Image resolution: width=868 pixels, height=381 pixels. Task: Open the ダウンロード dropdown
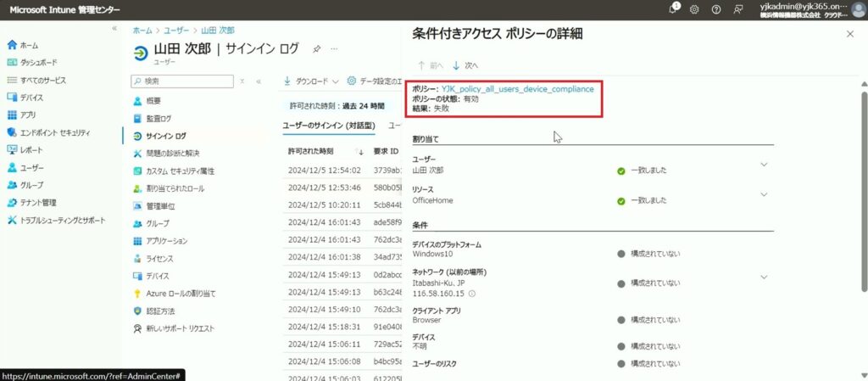pyautogui.click(x=311, y=81)
